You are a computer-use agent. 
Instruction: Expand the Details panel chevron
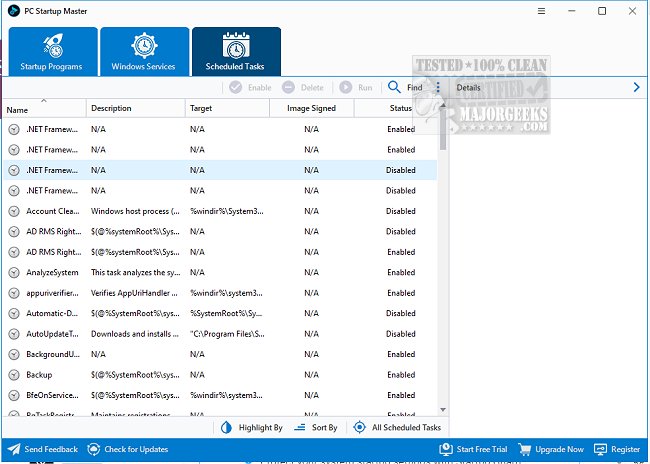(x=636, y=87)
